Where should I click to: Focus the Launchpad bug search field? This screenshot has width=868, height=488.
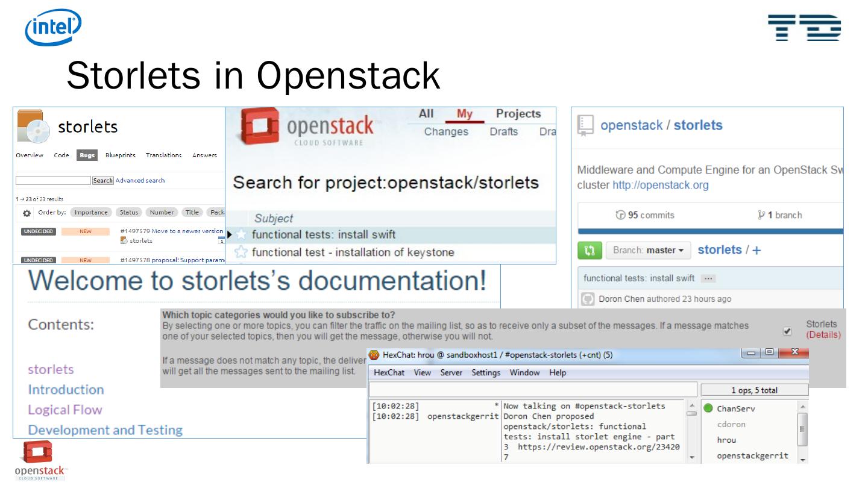53,180
